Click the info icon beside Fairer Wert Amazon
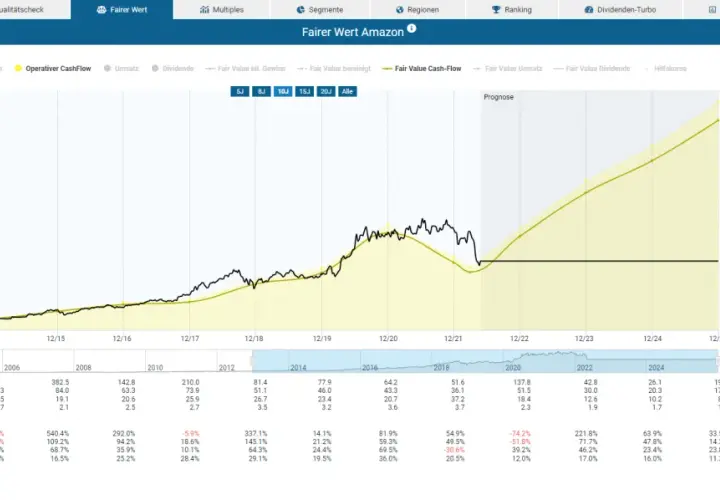Image resolution: width=720 pixels, height=500 pixels. (x=411, y=28)
